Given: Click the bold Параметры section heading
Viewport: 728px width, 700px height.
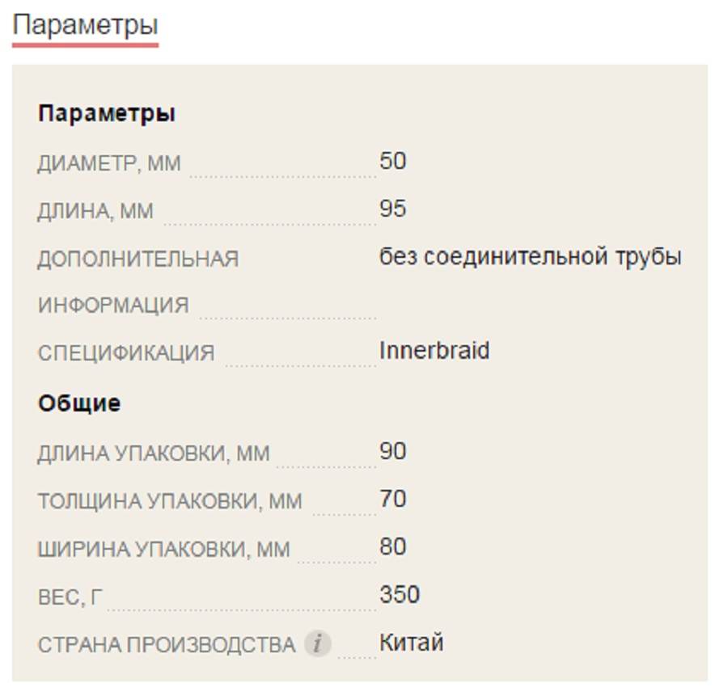Looking at the screenshot, I should (107, 113).
